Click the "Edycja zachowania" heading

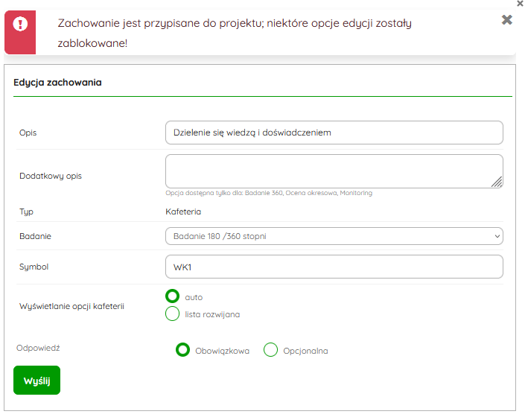[57, 82]
